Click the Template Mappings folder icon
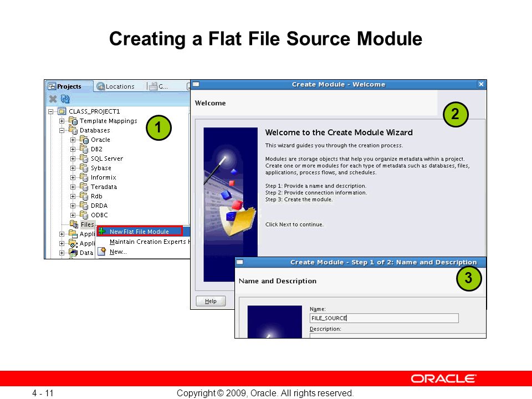Viewport: 532px width, 399px height. tap(73, 121)
